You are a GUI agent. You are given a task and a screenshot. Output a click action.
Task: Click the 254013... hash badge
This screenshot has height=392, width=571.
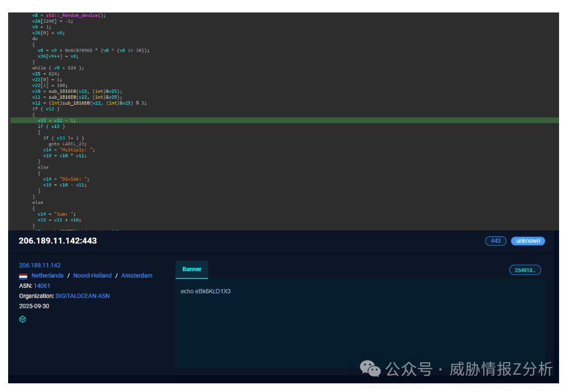(x=525, y=270)
